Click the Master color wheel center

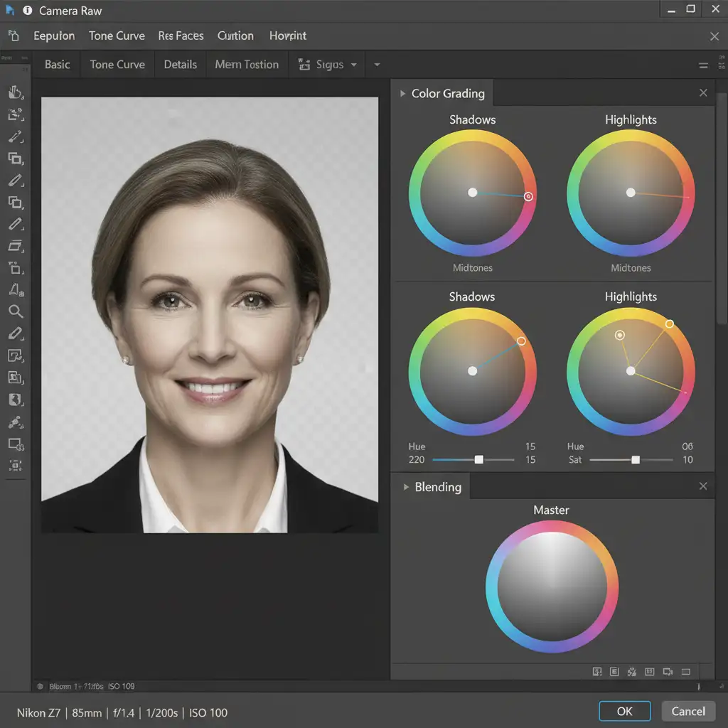coord(552,587)
